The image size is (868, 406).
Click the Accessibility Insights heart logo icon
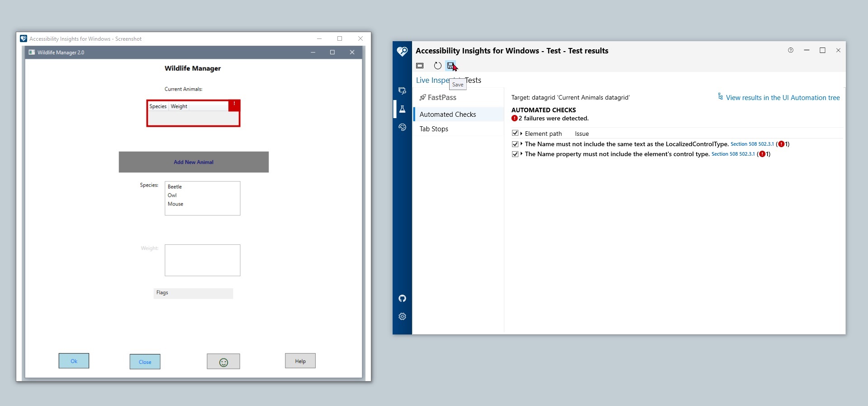(402, 51)
